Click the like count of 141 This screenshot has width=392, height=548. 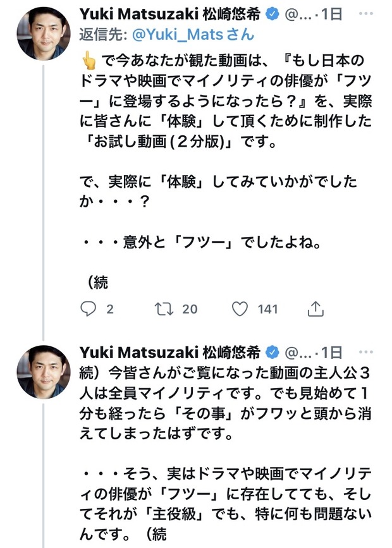pos(267,309)
